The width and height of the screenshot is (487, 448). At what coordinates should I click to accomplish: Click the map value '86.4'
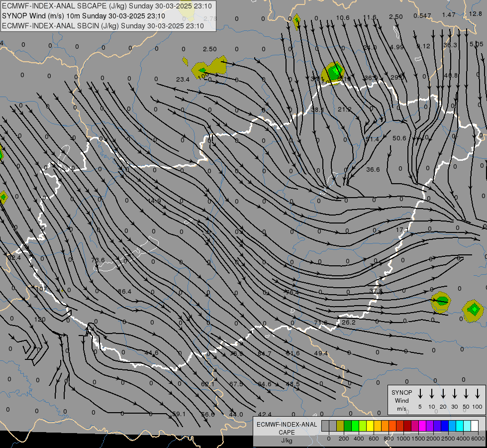pos(124,291)
